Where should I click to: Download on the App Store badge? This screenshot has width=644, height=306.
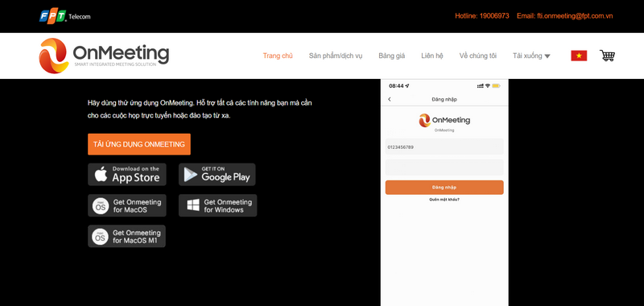pyautogui.click(x=127, y=175)
